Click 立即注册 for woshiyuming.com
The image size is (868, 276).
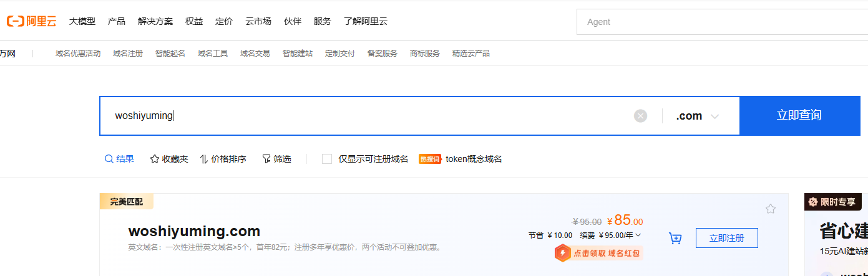pos(727,238)
